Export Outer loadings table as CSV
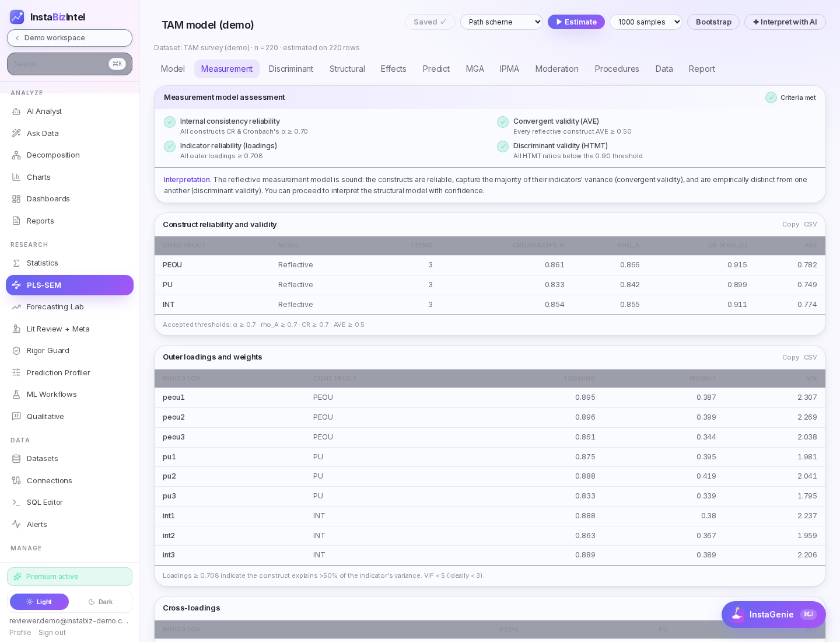840x642 pixels. pos(810,357)
